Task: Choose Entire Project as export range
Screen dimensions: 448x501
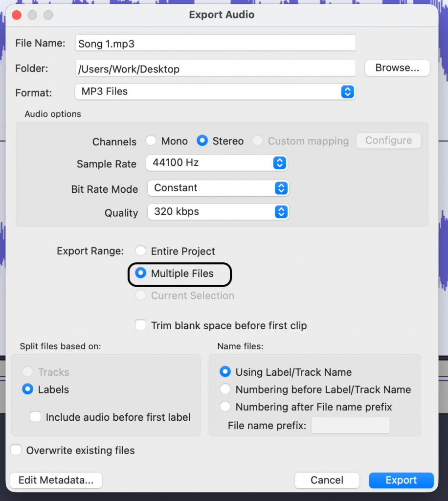Action: pyautogui.click(x=141, y=251)
